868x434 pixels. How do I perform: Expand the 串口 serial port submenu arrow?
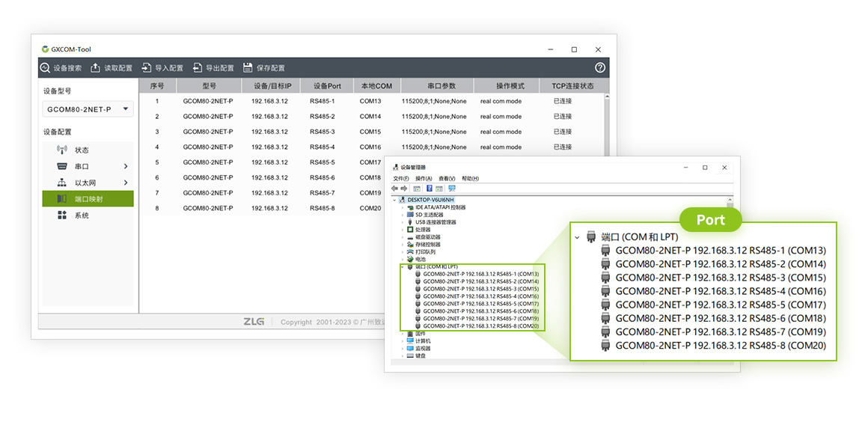click(x=126, y=166)
